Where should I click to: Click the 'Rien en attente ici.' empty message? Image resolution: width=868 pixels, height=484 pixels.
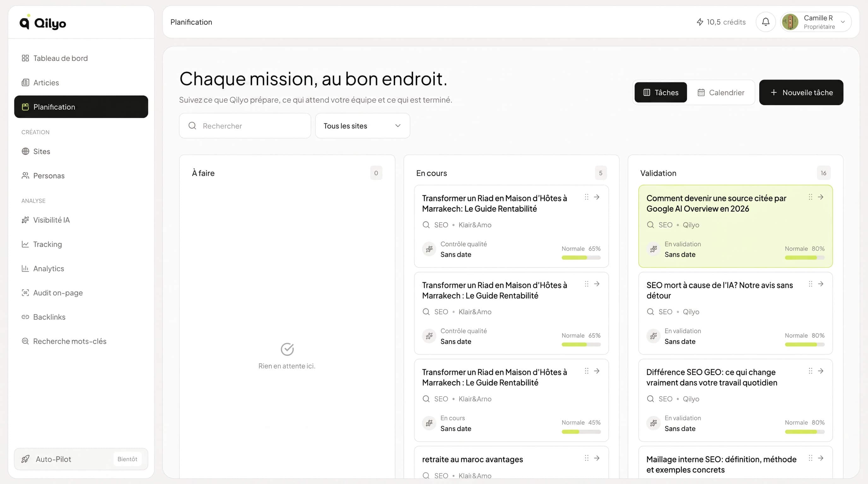point(287,366)
